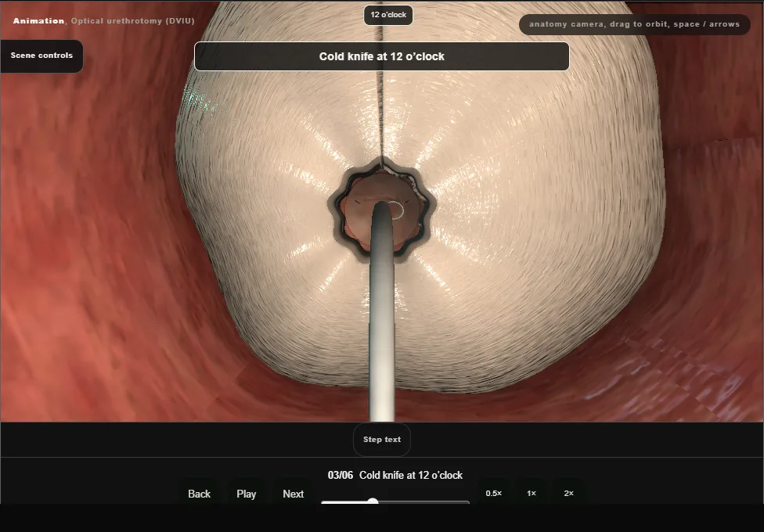The width and height of the screenshot is (764, 532).
Task: Set playback speed to 0.5×
Action: click(x=494, y=493)
